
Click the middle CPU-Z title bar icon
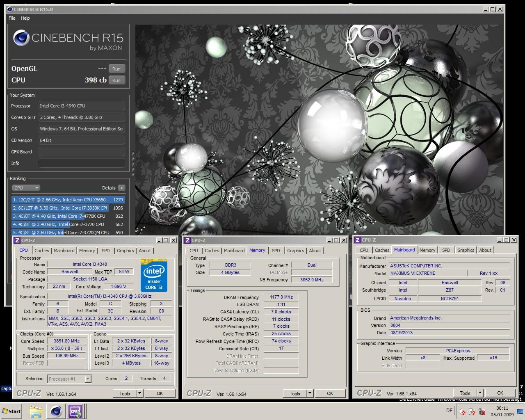tap(187, 240)
